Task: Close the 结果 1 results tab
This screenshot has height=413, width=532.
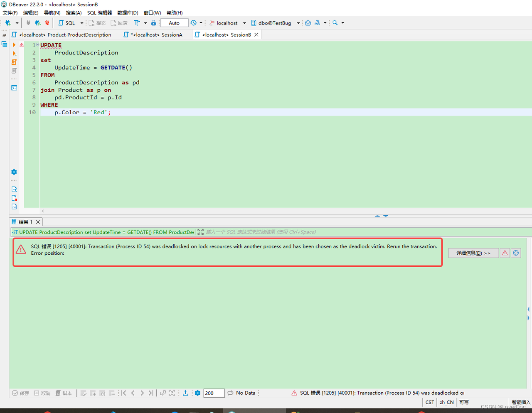Action: 38,222
